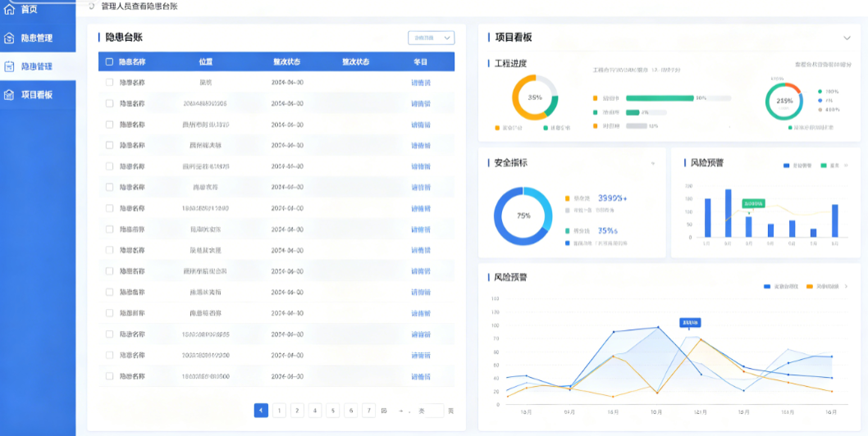Click the 安全指标 card title
This screenshot has width=868, height=436.
point(510,163)
